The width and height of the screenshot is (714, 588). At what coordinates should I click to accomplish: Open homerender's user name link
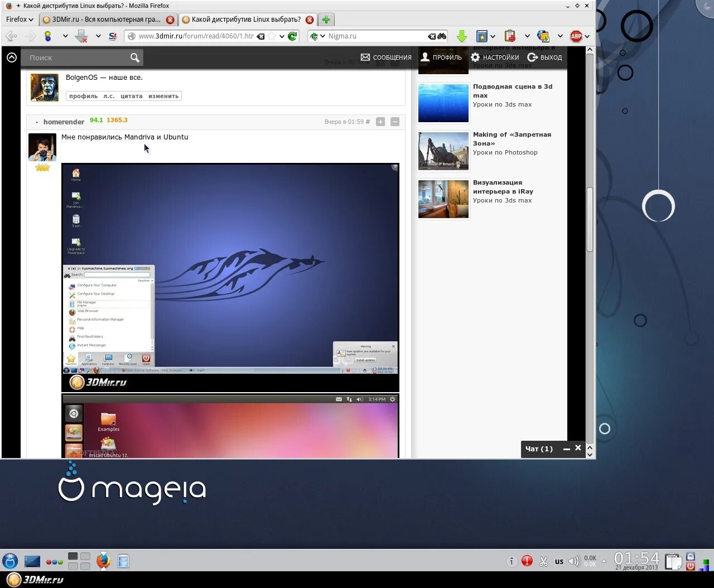pyautogui.click(x=64, y=122)
